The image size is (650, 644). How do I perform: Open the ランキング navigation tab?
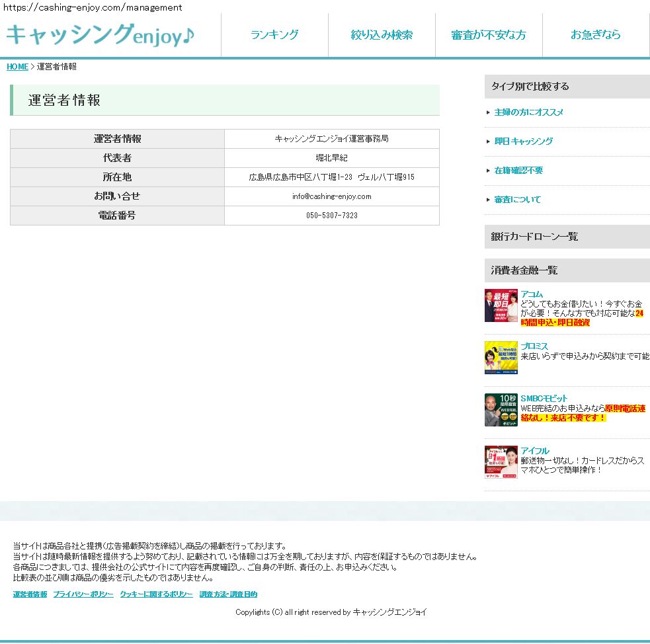tap(274, 35)
